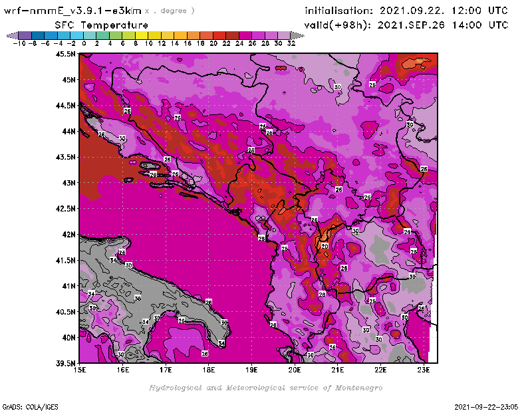Select the 8 to 10 yellow legend swatch
This screenshot has width=532, height=411.
142,35
